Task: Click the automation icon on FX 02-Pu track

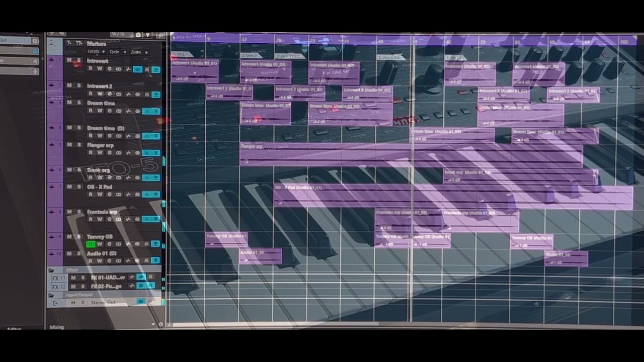Action: click(x=132, y=286)
